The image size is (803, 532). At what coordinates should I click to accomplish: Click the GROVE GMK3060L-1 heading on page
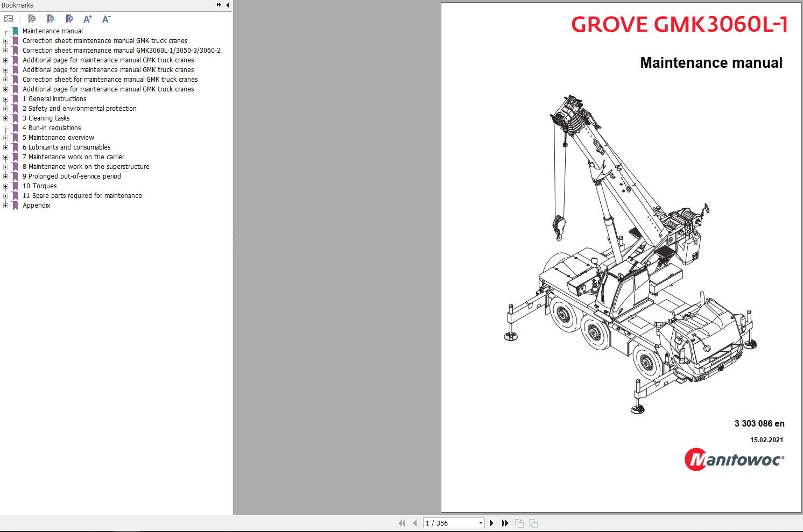(x=679, y=25)
